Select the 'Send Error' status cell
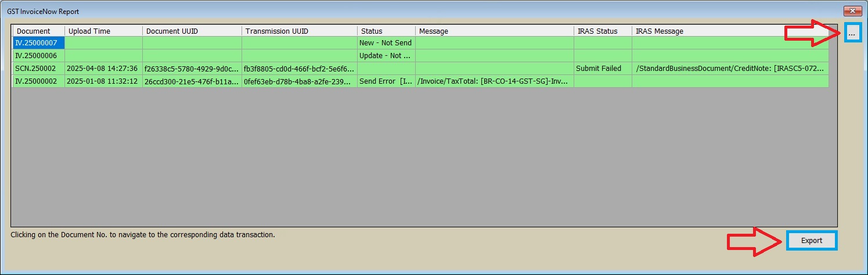The image size is (868, 275). 386,81
